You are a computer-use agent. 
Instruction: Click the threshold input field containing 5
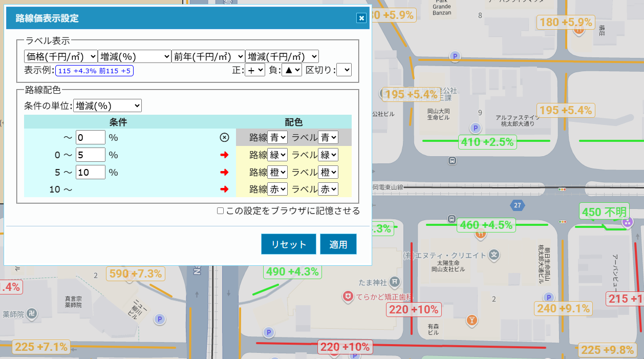(90, 155)
